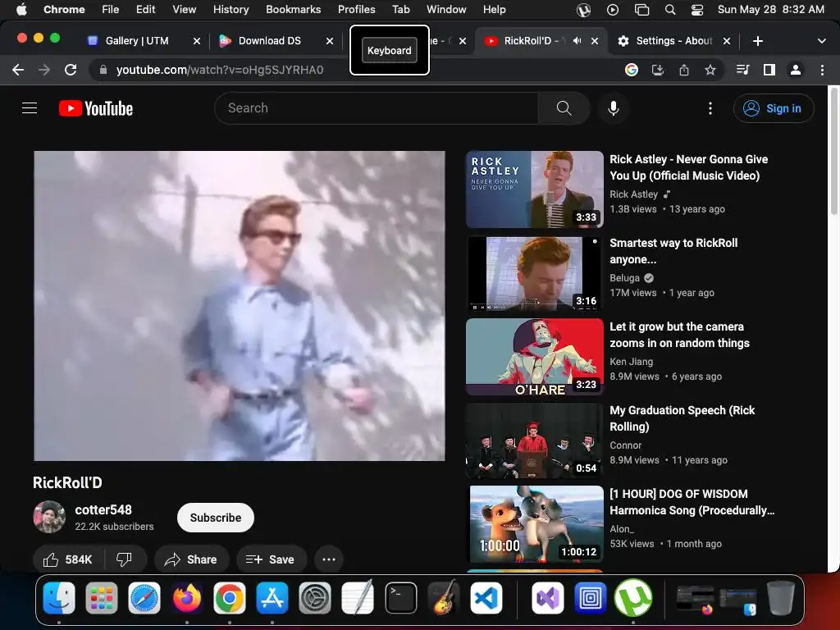
Task: Open Trash in the Dock
Action: point(781,597)
